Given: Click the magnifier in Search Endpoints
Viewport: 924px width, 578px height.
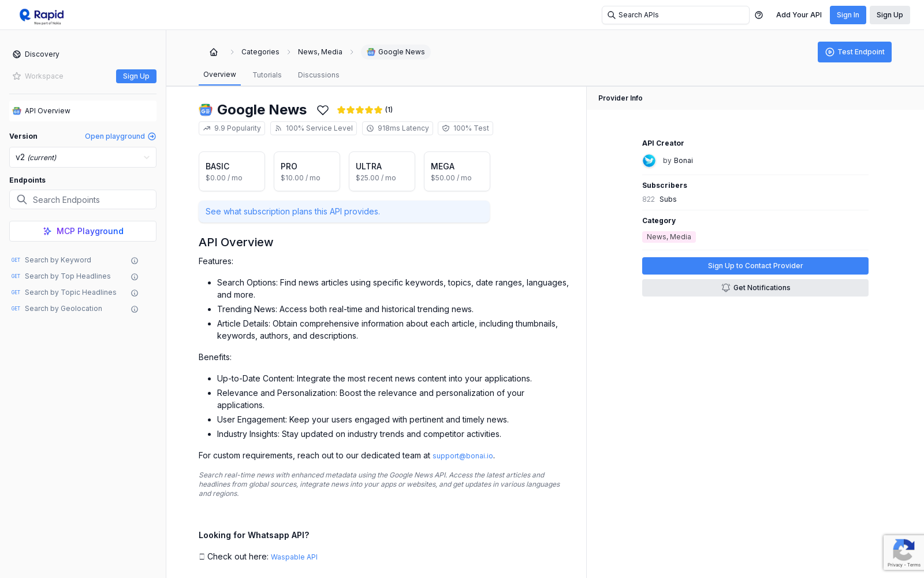Looking at the screenshot, I should tap(22, 199).
